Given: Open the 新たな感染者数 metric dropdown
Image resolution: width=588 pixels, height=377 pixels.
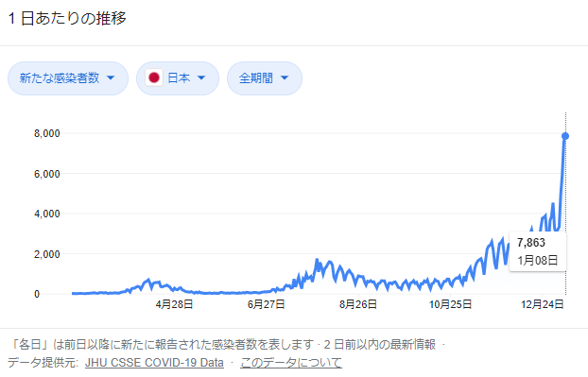Looking at the screenshot, I should pyautogui.click(x=68, y=78).
